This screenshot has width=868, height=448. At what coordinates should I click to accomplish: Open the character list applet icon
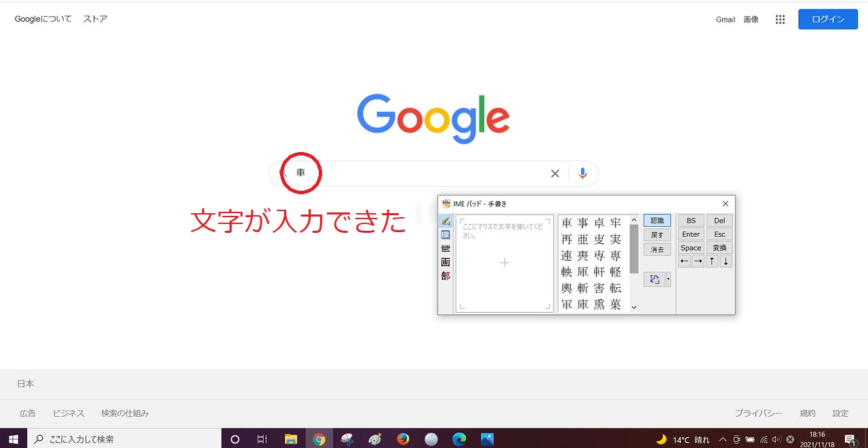pyautogui.click(x=446, y=235)
